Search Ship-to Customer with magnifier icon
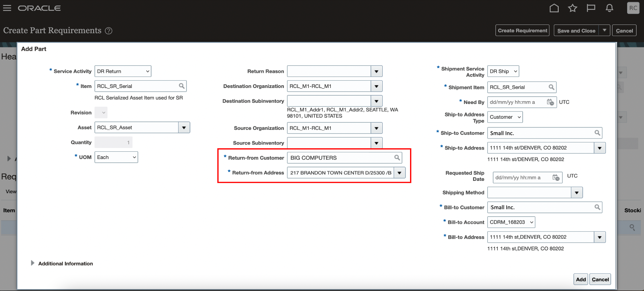The height and width of the screenshot is (291, 644). (597, 133)
